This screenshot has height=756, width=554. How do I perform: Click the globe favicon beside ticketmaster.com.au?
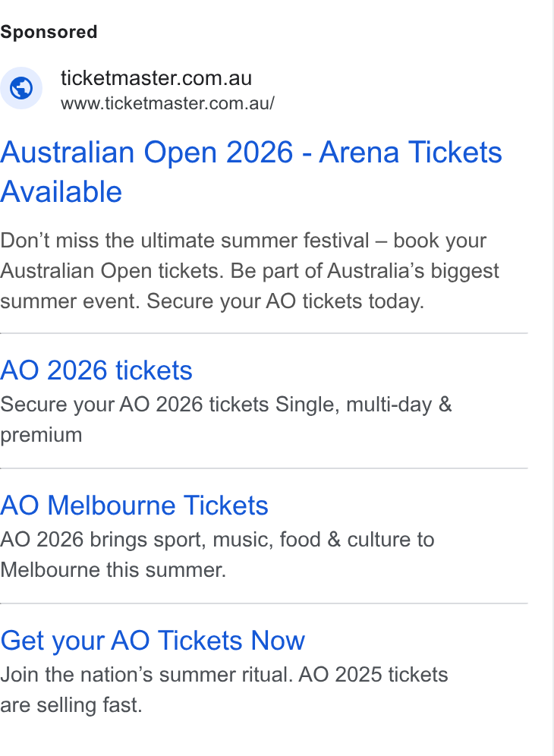[21, 88]
